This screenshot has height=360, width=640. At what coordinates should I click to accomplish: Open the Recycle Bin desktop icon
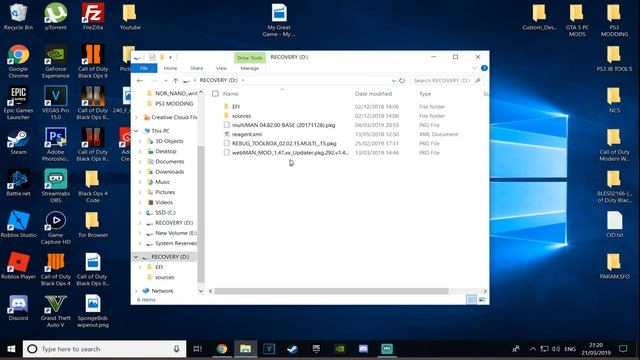(18, 16)
